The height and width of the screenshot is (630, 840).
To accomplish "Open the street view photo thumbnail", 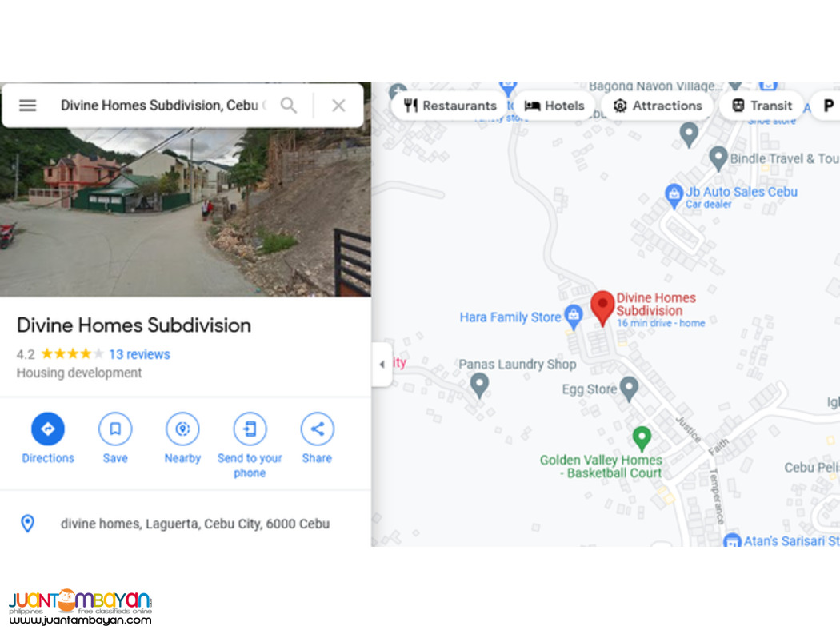I will pos(186,212).
